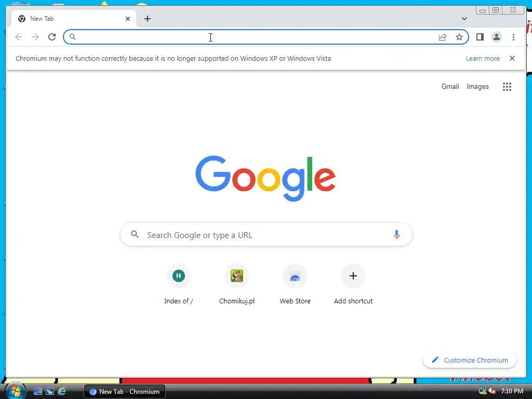Dismiss the unsupported Windows warning bar

click(512, 58)
